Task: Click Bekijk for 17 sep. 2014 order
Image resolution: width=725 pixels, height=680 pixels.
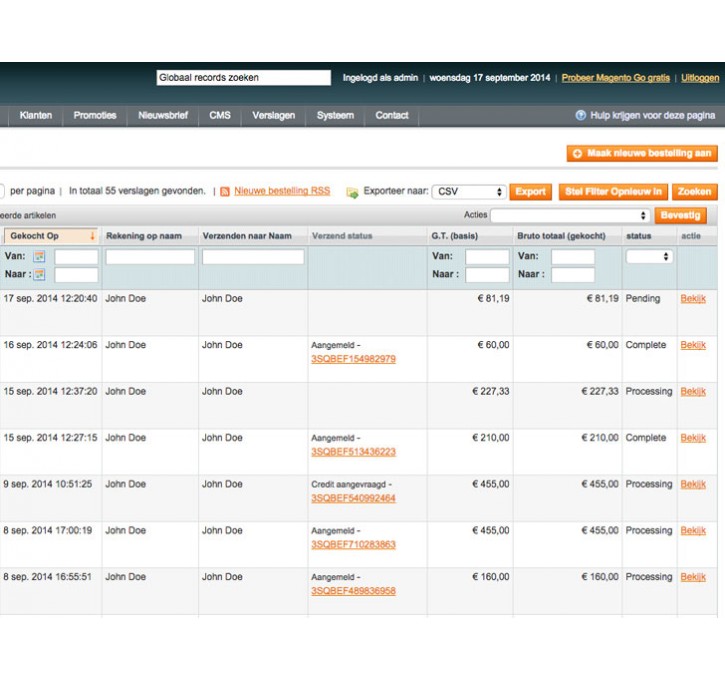Action: pos(693,299)
